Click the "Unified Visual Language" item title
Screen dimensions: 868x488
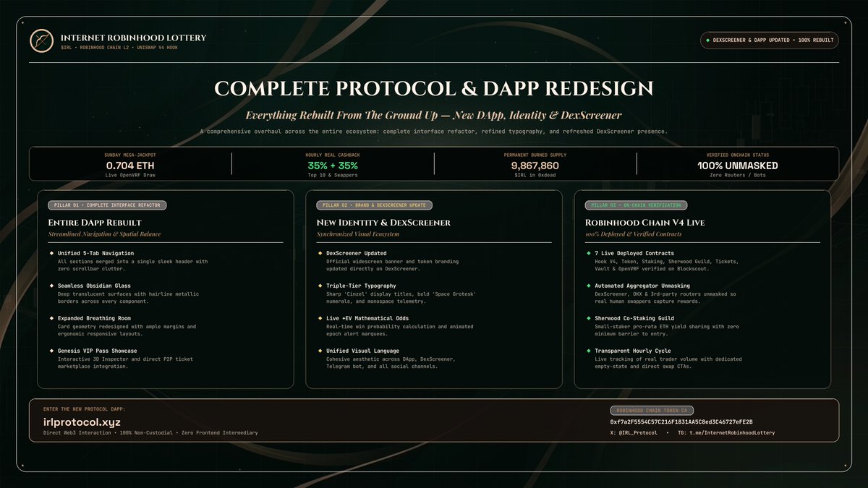(363, 351)
